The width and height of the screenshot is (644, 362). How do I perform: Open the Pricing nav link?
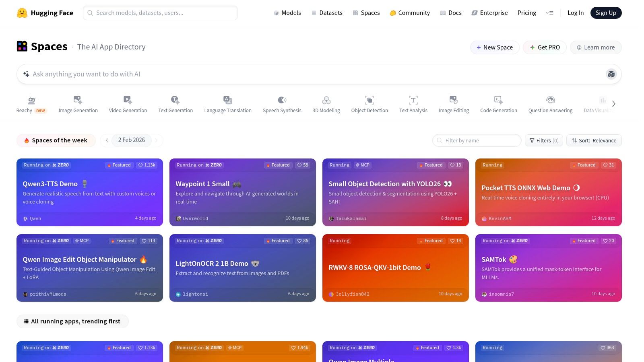[x=526, y=13]
